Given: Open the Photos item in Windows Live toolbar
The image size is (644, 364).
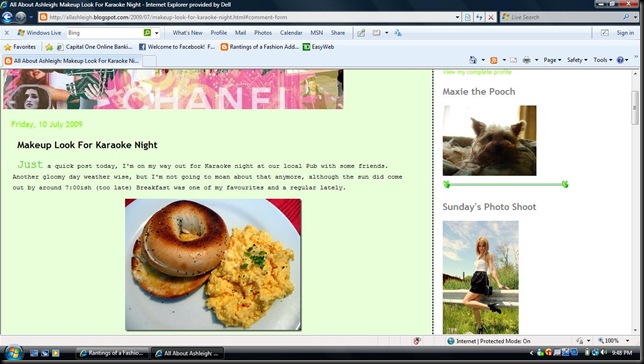Looking at the screenshot, I should pyautogui.click(x=263, y=32).
